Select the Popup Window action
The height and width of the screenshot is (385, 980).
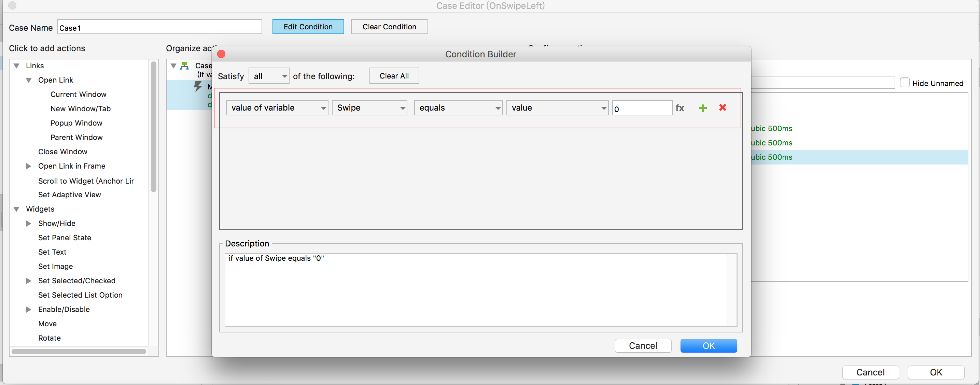(76, 123)
